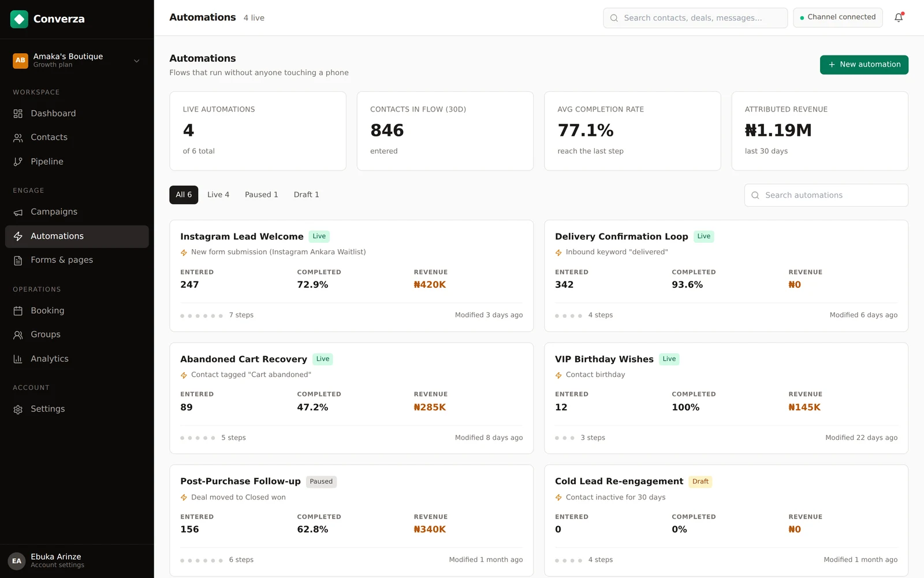The image size is (924, 578).
Task: Click the 846 contacts in flow figure
Action: 387,131
